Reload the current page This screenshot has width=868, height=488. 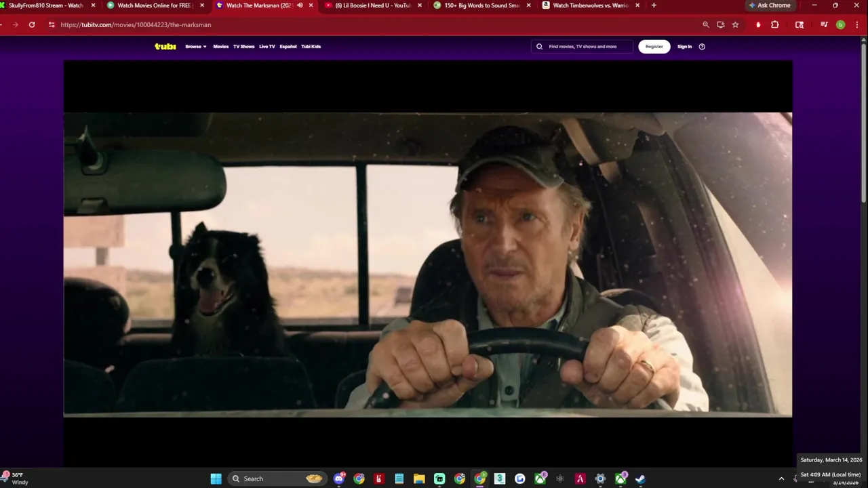[x=32, y=25]
